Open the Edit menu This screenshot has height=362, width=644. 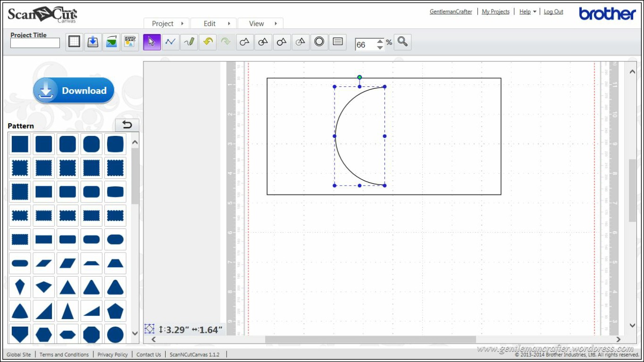click(213, 24)
